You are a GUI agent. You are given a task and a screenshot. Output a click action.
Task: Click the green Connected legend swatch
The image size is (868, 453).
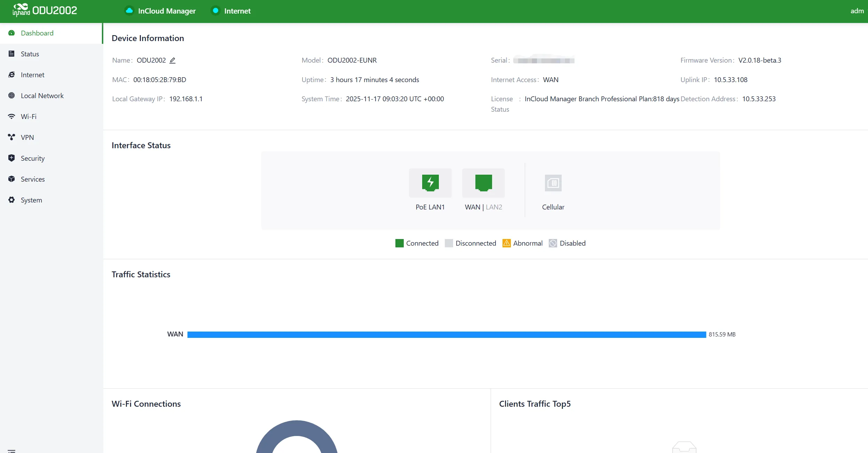point(399,243)
